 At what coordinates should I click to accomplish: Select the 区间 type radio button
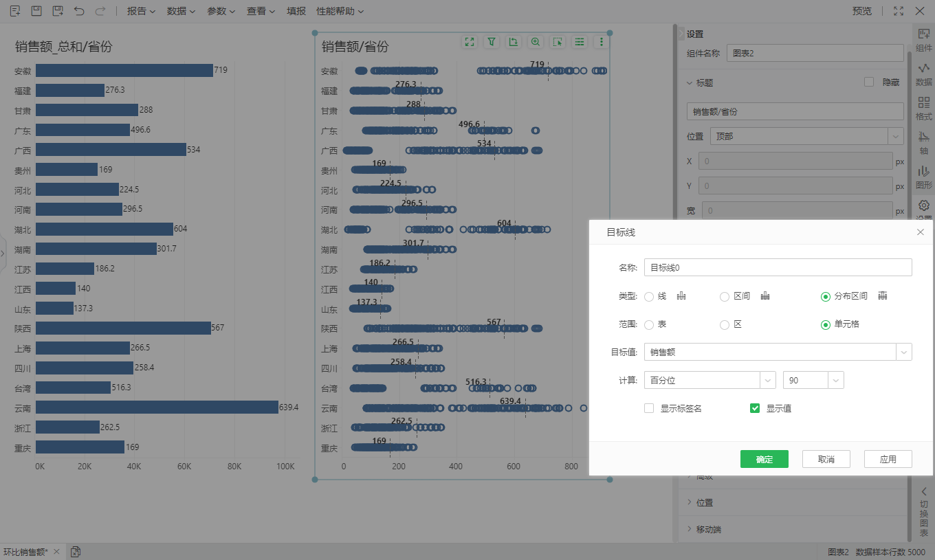click(x=725, y=296)
